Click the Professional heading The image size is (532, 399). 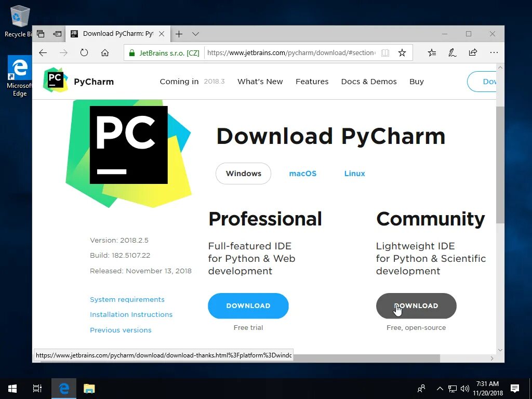[265, 219]
